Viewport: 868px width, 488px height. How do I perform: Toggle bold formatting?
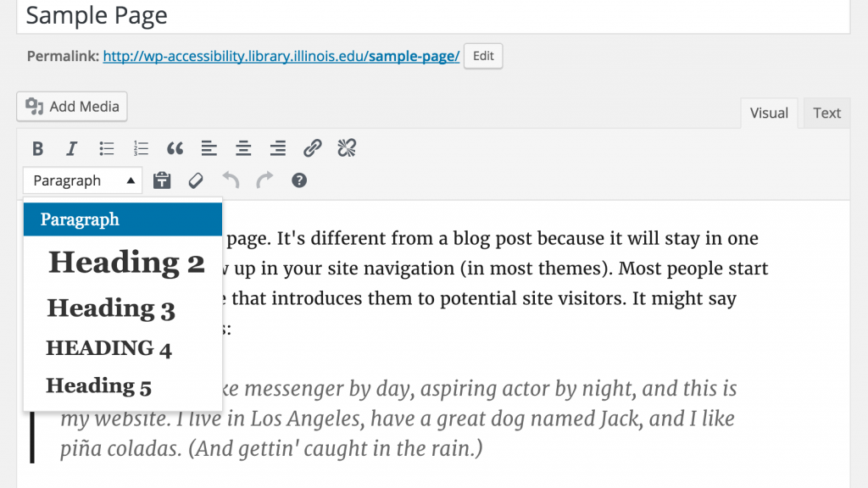click(x=37, y=148)
